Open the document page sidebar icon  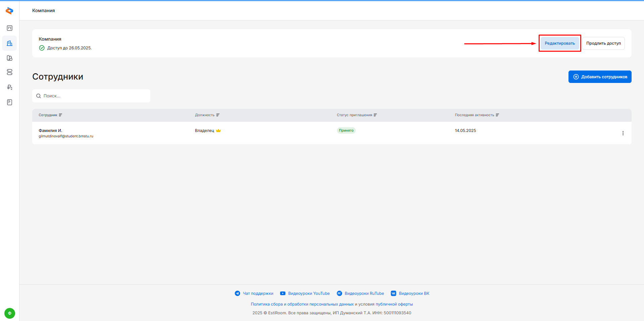pos(9,102)
